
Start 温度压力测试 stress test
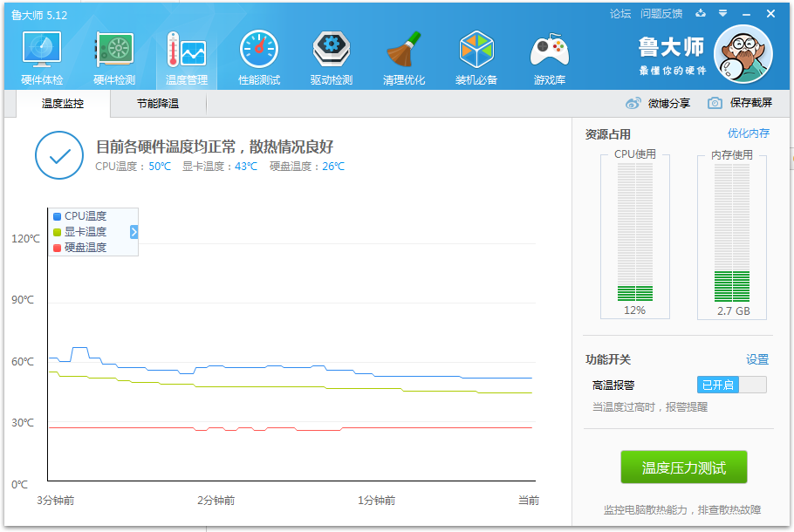pos(683,467)
